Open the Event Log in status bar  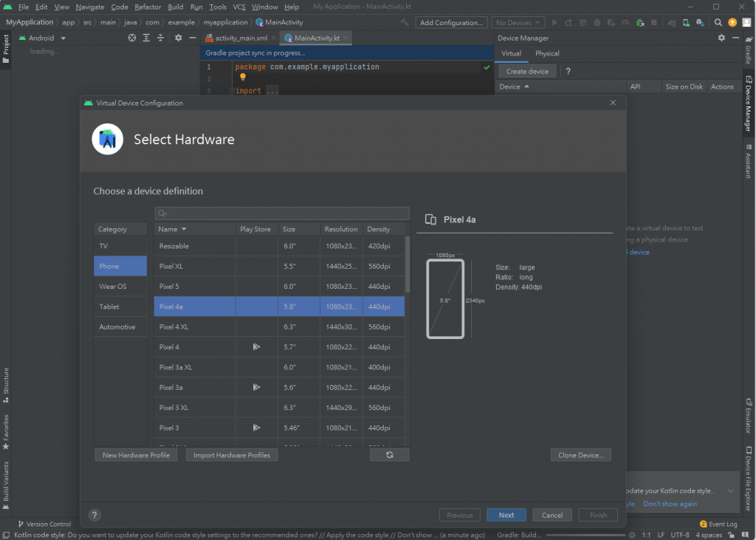(718, 524)
